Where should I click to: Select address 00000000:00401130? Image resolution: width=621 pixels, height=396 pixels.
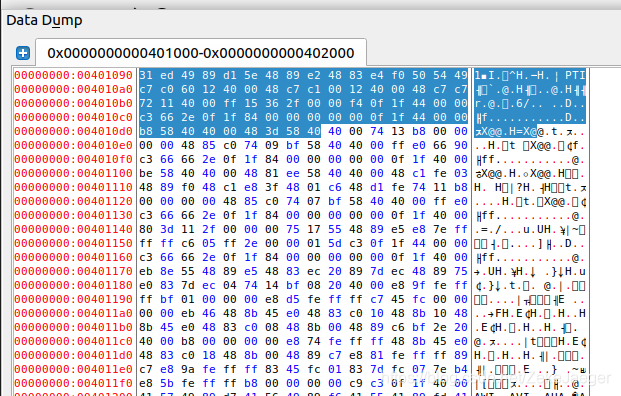(74, 215)
